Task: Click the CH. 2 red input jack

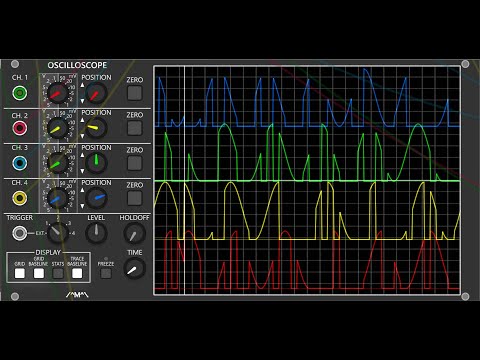Action: (20, 128)
